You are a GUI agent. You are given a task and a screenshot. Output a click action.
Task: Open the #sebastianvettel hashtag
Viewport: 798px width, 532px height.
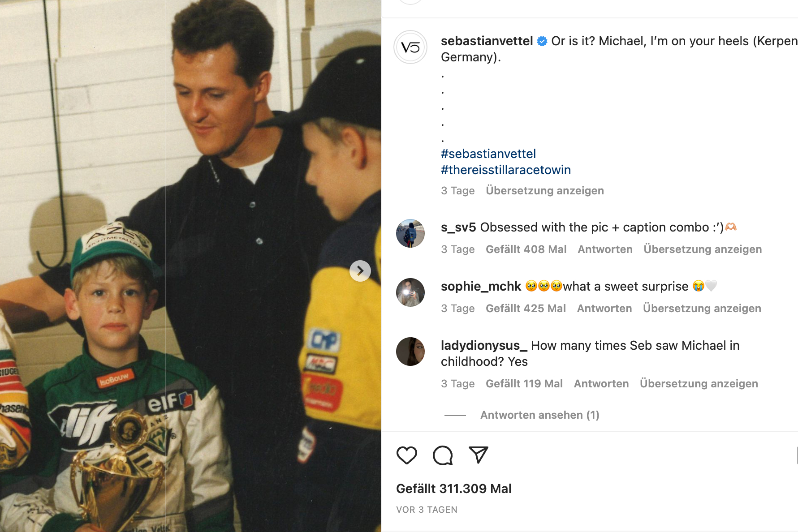coord(488,154)
